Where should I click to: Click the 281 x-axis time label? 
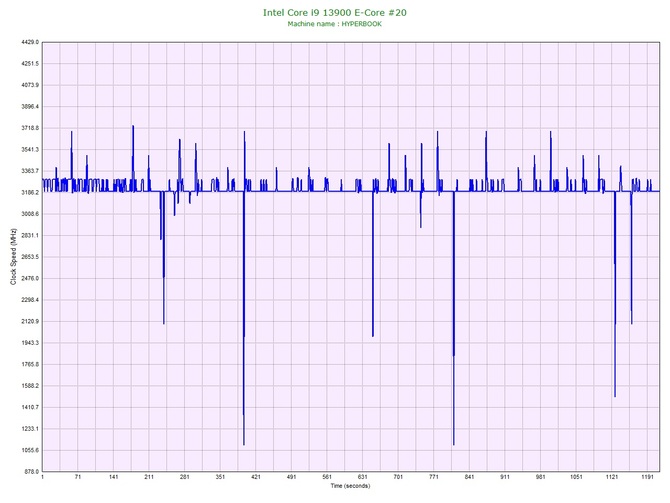click(185, 477)
